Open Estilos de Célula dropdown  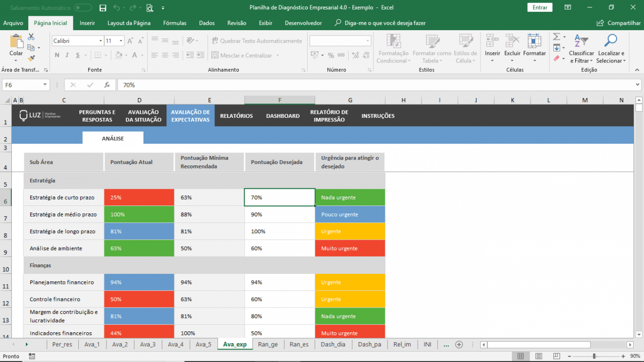tap(465, 49)
